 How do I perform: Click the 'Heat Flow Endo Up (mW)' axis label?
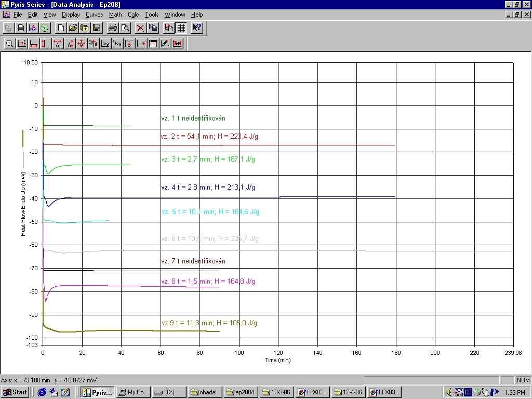click(x=23, y=204)
